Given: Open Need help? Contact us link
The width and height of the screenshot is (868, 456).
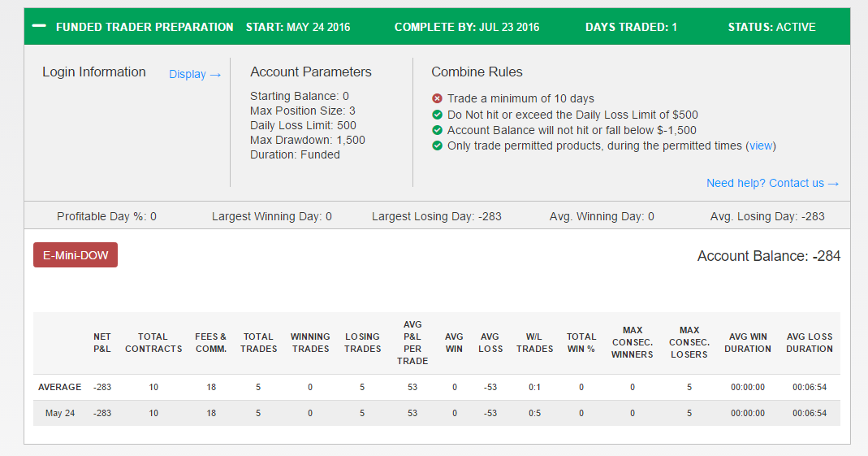Looking at the screenshot, I should (772, 183).
